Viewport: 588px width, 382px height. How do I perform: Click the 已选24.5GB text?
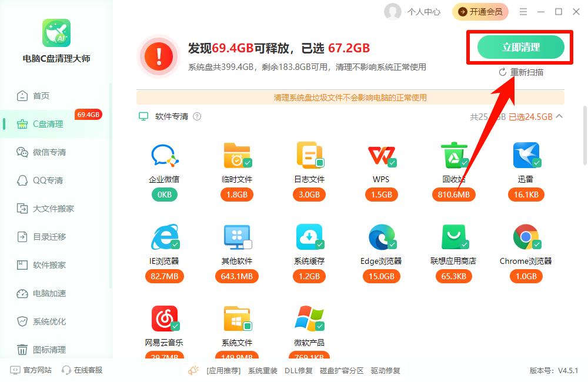[x=530, y=117]
